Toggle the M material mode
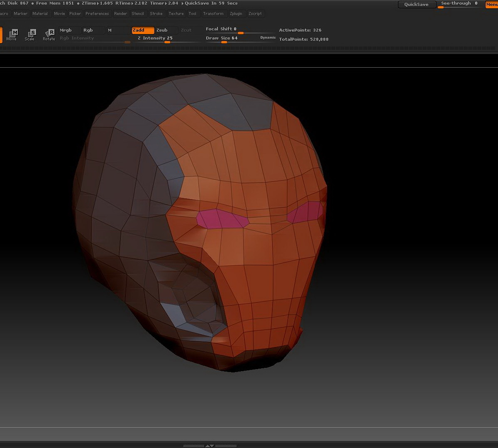The image size is (498, 448). pyautogui.click(x=118, y=30)
